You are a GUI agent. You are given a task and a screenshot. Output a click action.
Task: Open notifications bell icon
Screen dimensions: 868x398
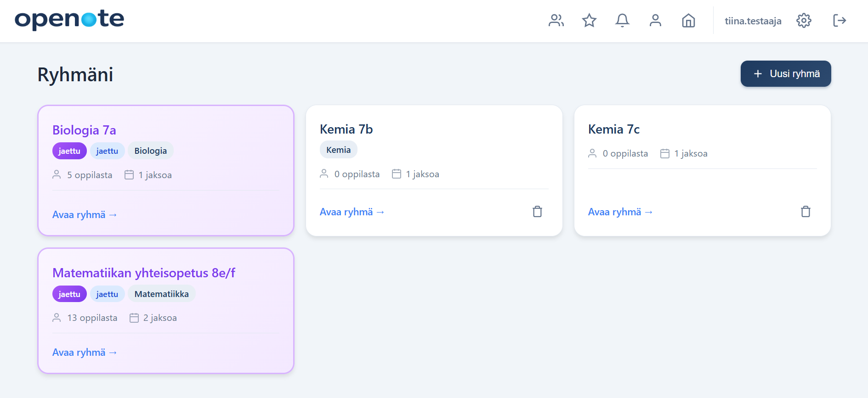coord(622,21)
